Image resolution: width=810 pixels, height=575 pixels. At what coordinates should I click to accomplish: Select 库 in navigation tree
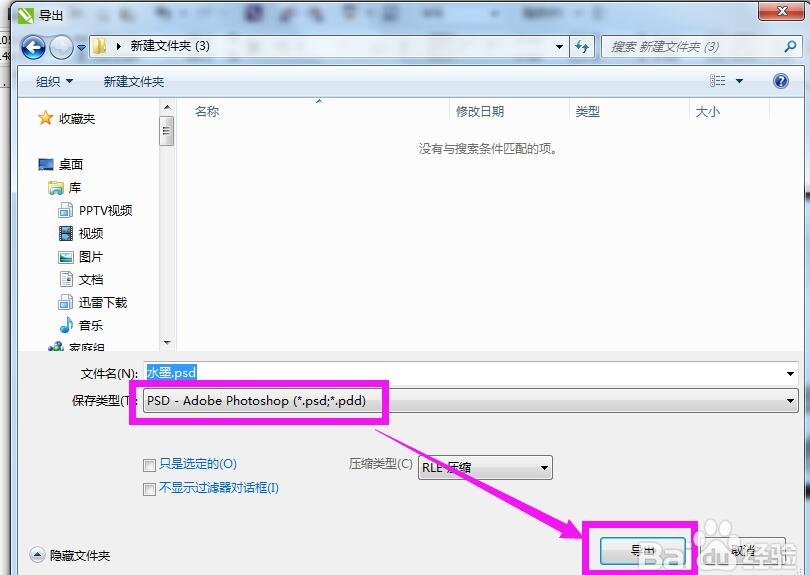(x=75, y=188)
